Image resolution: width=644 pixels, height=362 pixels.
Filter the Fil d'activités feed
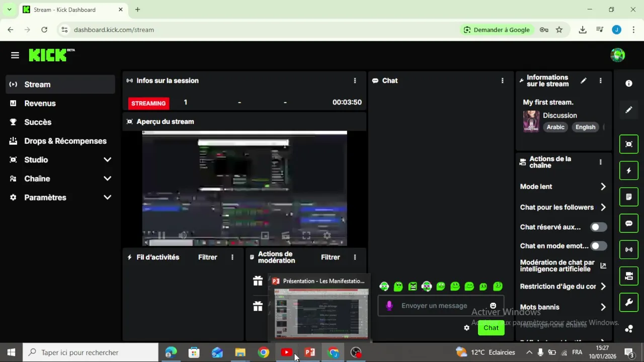tap(207, 257)
